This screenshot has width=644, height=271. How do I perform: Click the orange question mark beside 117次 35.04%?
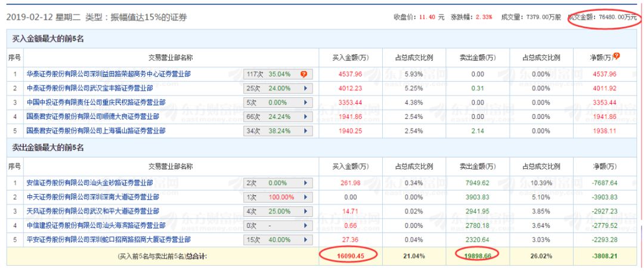(304, 74)
